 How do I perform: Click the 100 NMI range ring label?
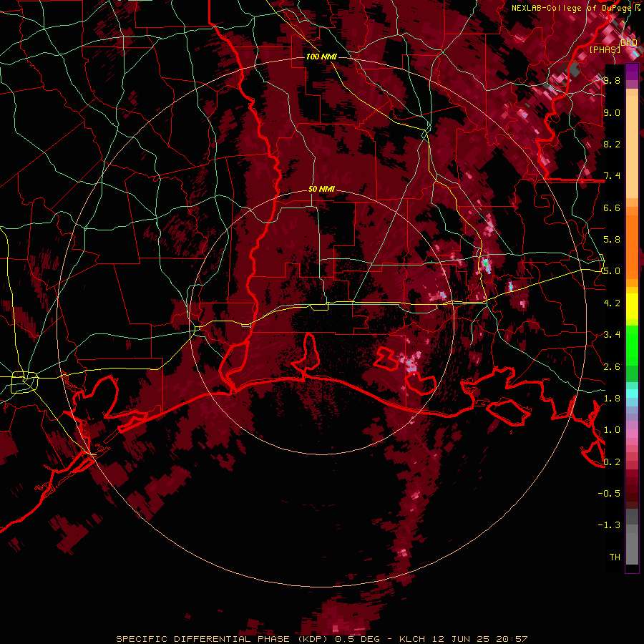(x=321, y=57)
